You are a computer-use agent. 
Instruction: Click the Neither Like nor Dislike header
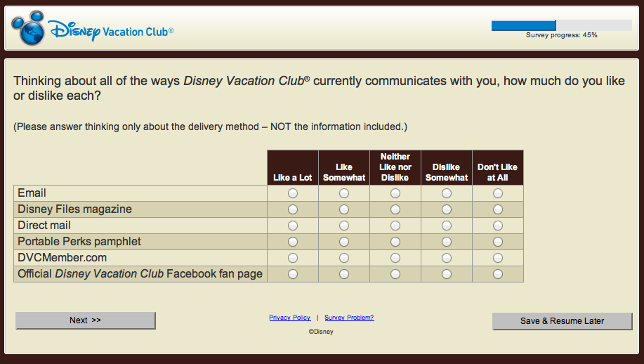click(x=395, y=168)
